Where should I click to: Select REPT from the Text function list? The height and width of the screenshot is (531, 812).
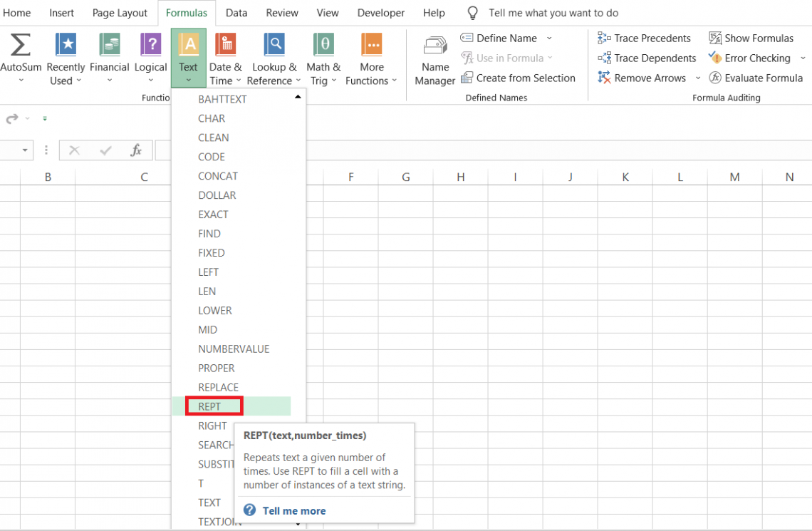coord(210,406)
